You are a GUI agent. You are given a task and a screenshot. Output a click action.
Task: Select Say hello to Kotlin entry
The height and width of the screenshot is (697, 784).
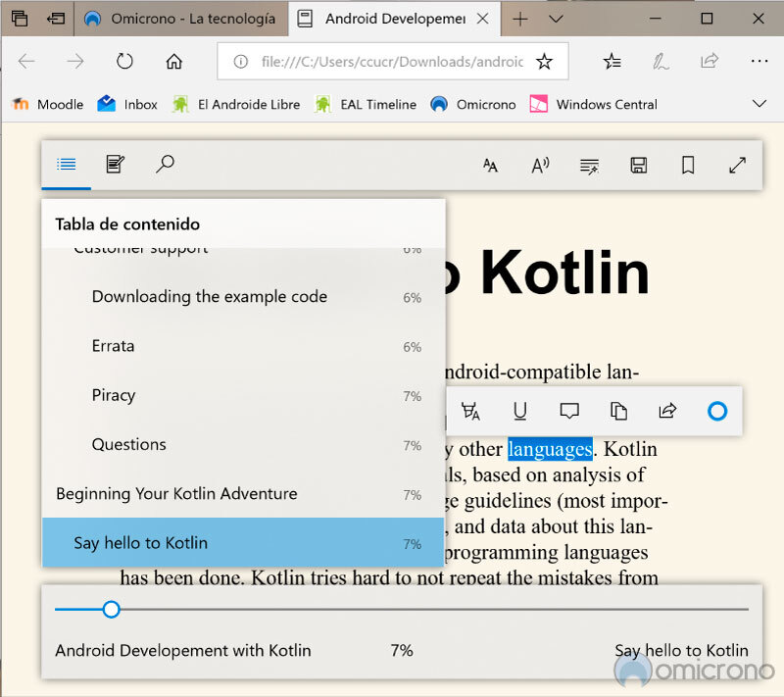(243, 543)
